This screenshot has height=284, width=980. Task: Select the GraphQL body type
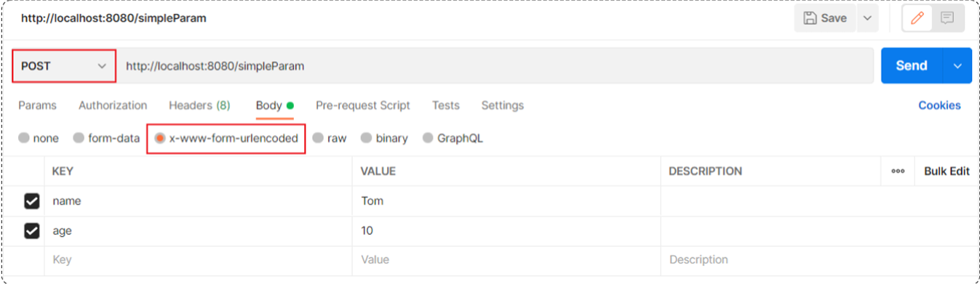tap(453, 138)
